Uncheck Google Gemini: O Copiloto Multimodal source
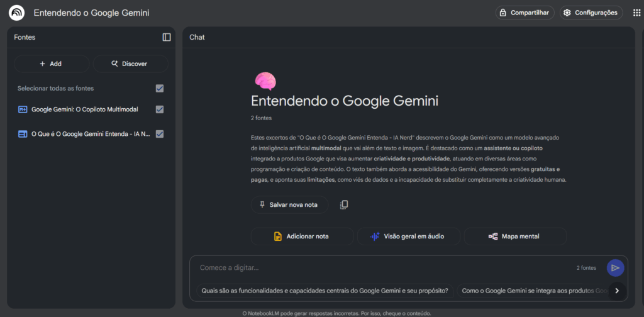This screenshot has height=317, width=644. (x=160, y=109)
